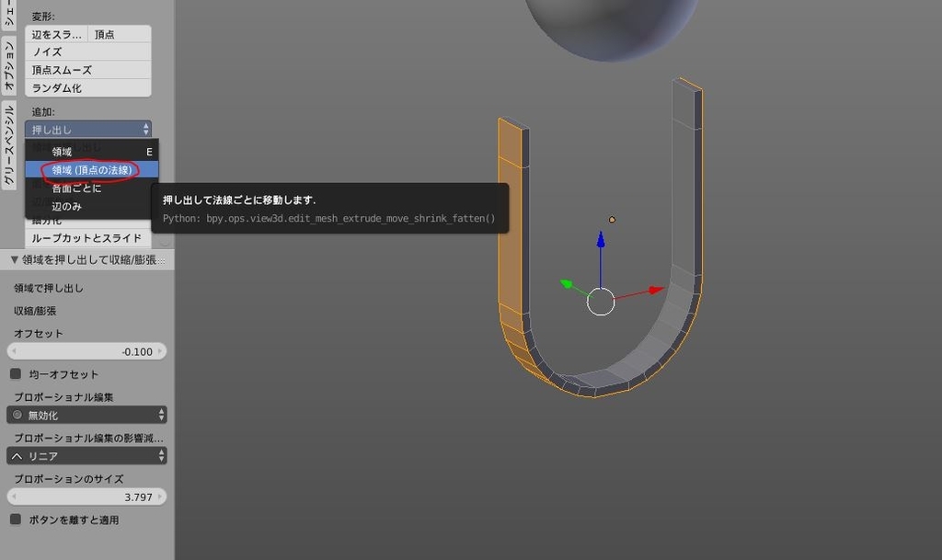Click the 辺をスライド button

pyautogui.click(x=56, y=34)
